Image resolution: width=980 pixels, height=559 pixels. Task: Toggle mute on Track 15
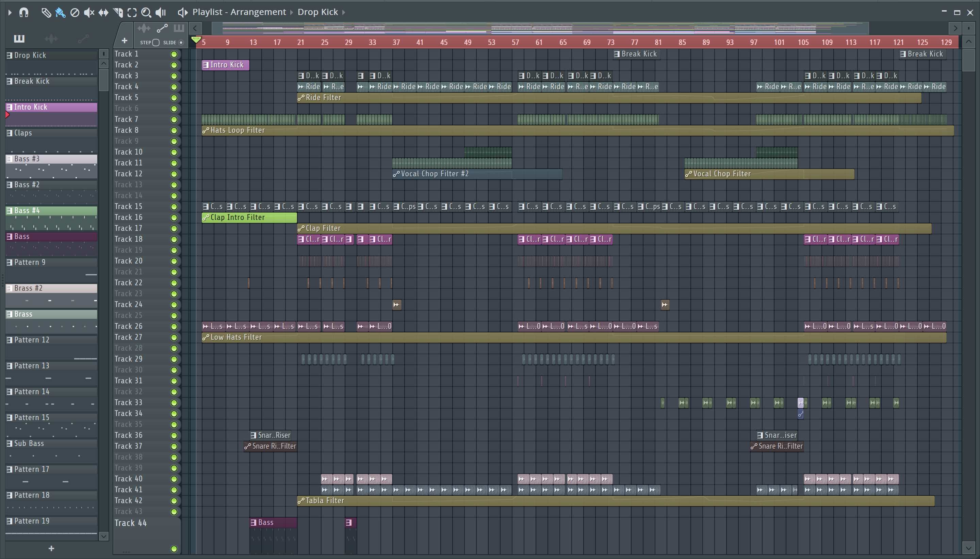pyautogui.click(x=174, y=207)
